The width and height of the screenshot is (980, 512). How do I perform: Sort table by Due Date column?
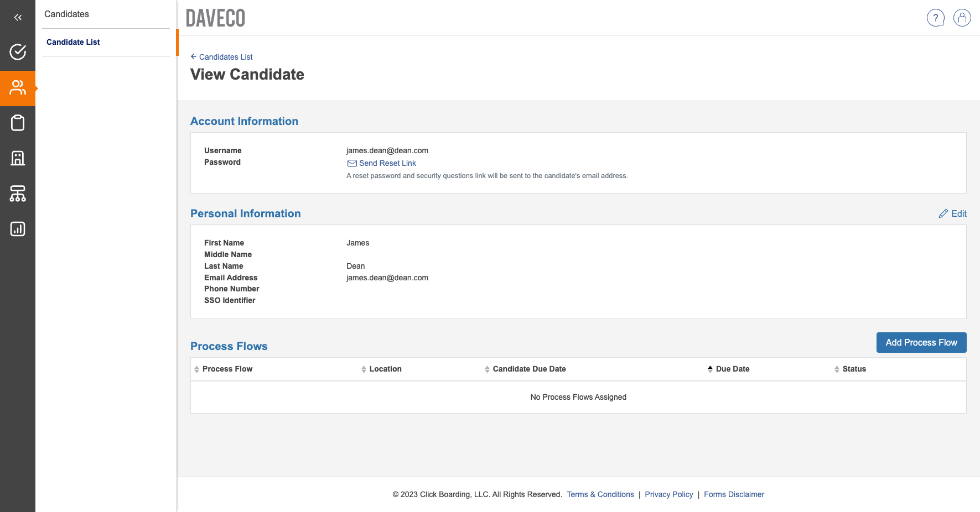pyautogui.click(x=732, y=369)
